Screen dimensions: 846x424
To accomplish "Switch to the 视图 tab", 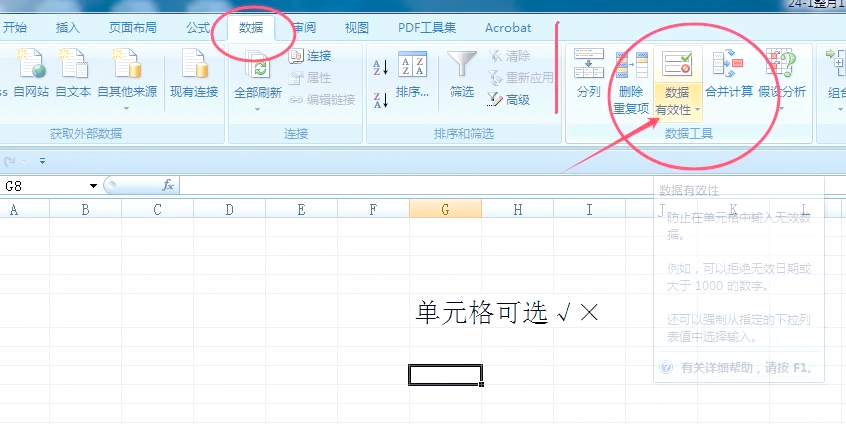I will [357, 28].
